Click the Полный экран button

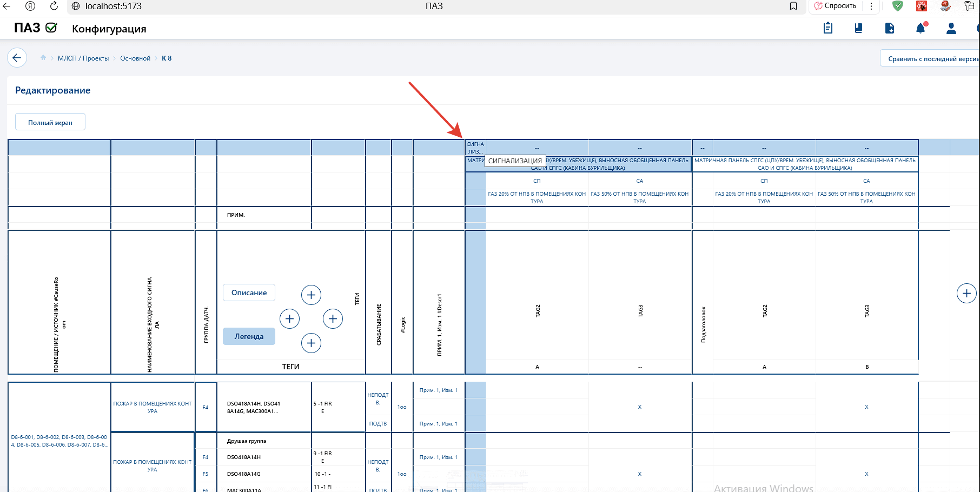tap(50, 122)
